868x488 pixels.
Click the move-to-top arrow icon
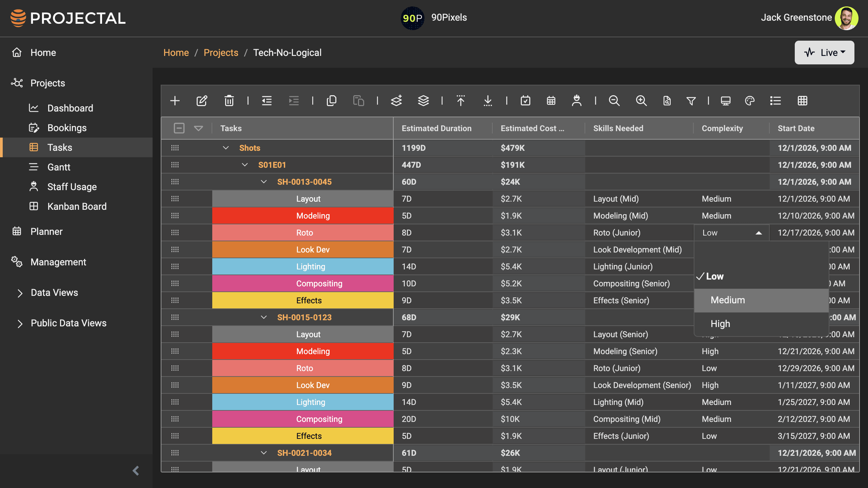pyautogui.click(x=461, y=101)
